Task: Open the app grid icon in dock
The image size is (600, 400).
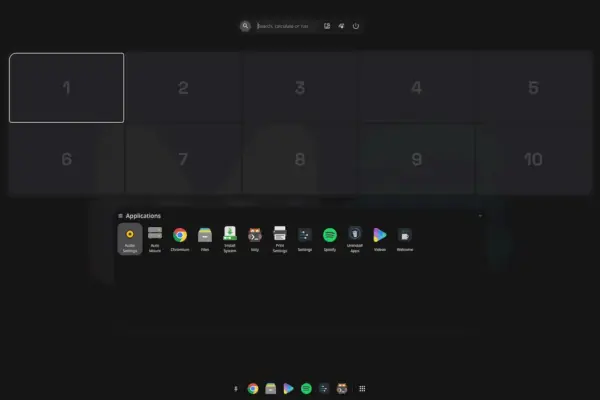Action: point(362,389)
